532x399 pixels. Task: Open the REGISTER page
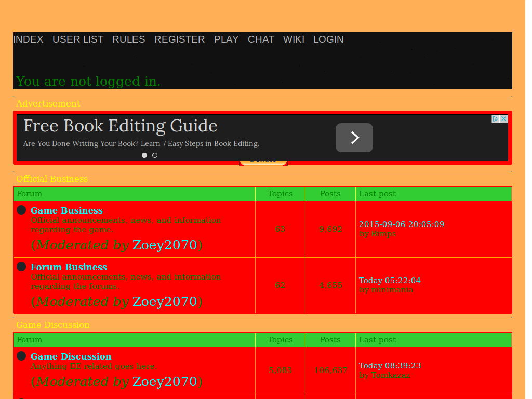coord(179,39)
